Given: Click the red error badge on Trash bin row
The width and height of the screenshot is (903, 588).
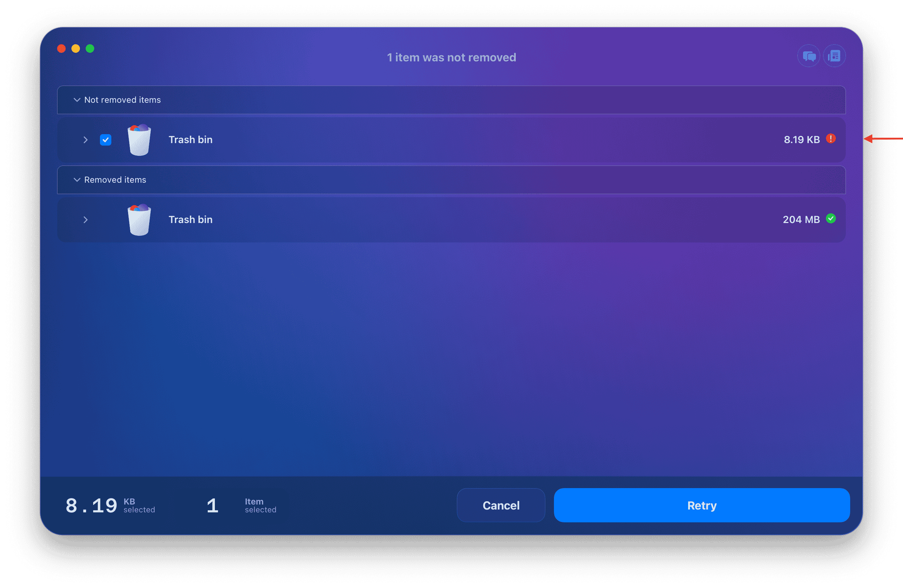Looking at the screenshot, I should [831, 139].
